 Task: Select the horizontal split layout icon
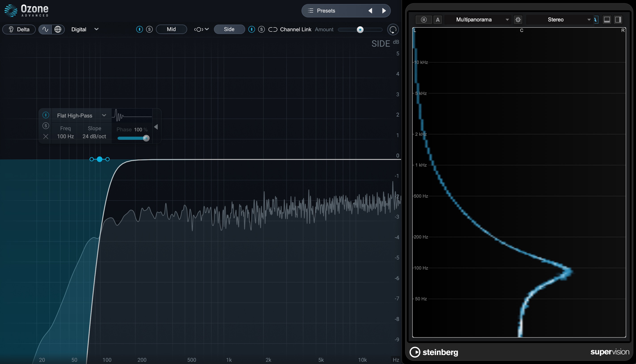(x=607, y=19)
